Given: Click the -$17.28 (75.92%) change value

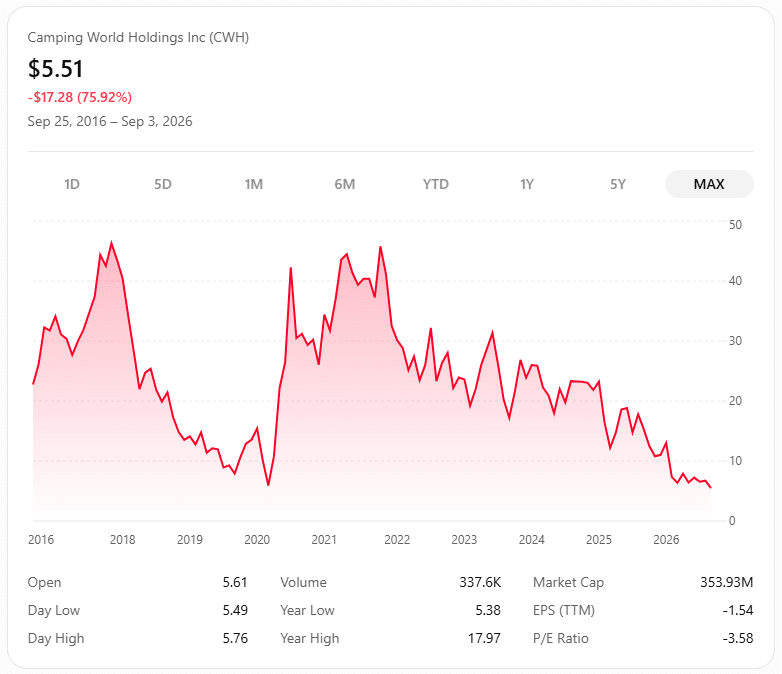Looking at the screenshot, I should (x=80, y=97).
